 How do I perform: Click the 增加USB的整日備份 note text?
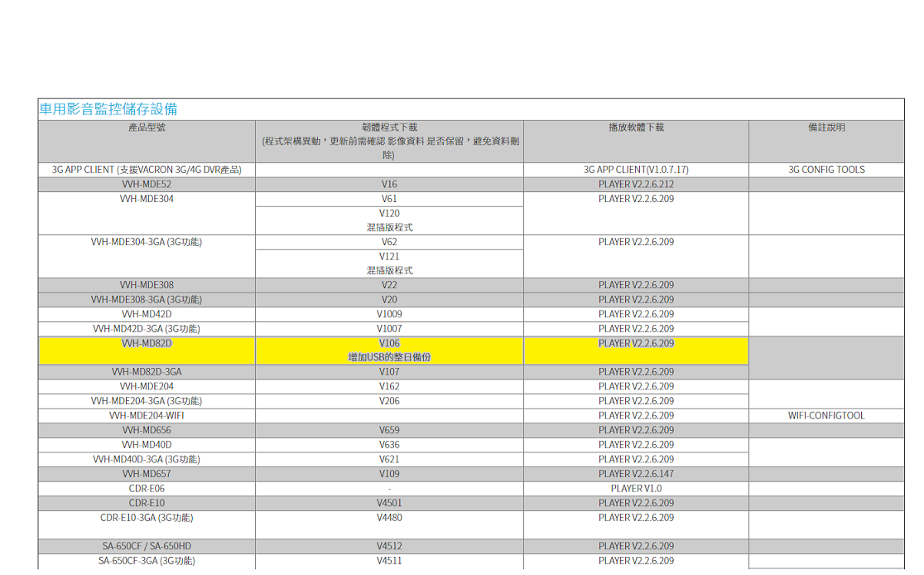[x=389, y=357]
